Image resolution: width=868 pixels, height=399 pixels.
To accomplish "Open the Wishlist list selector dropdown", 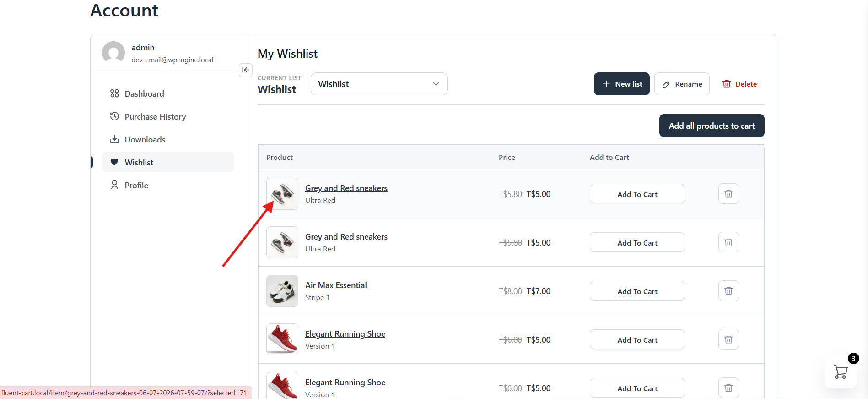I will click(x=379, y=84).
